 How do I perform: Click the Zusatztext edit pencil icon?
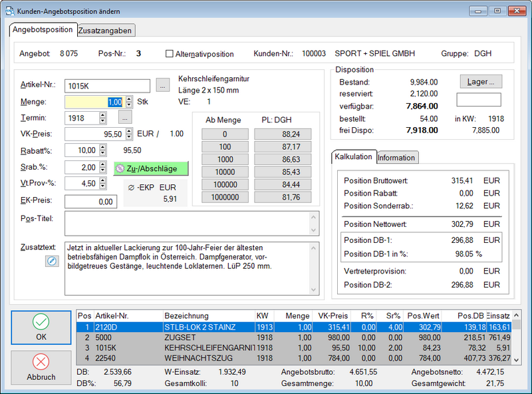click(52, 262)
